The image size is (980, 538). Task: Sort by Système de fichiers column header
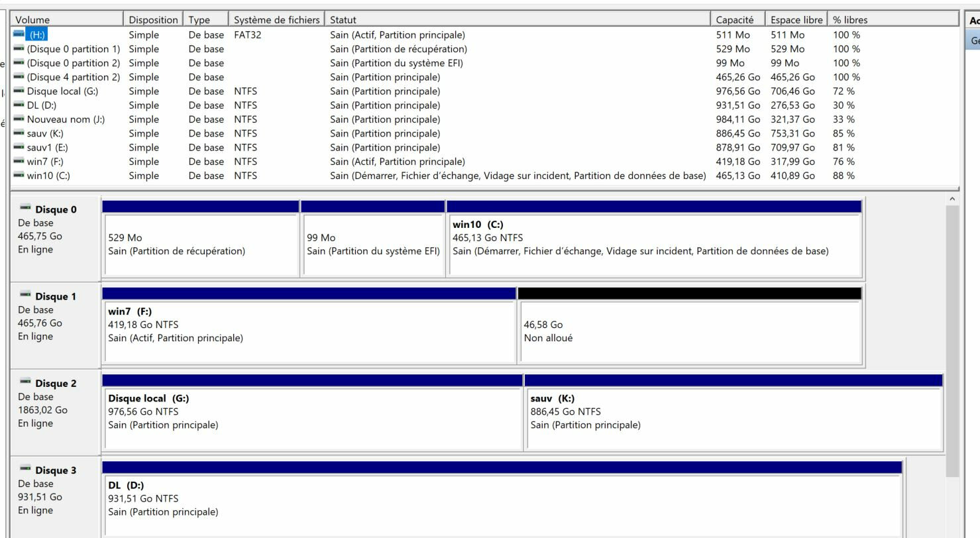pos(277,20)
